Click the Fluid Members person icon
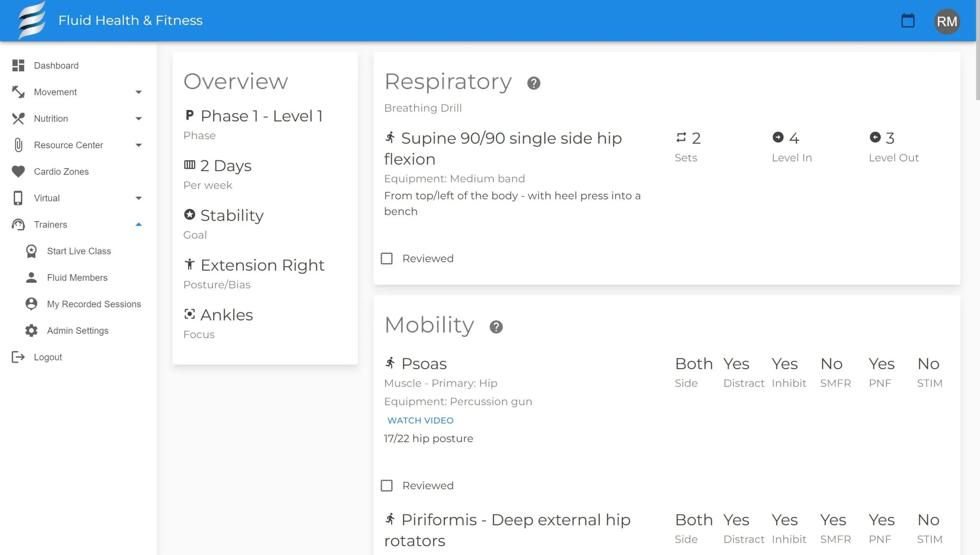The image size is (980, 555). pos(31,278)
